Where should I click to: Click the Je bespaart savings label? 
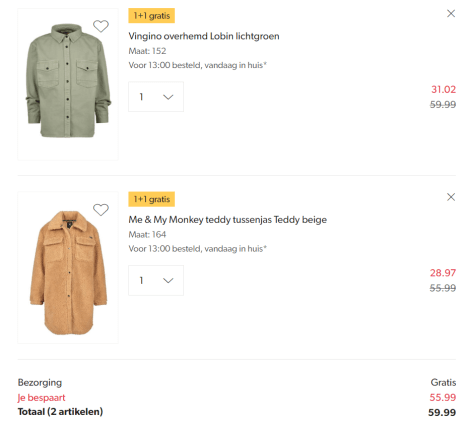point(41,398)
